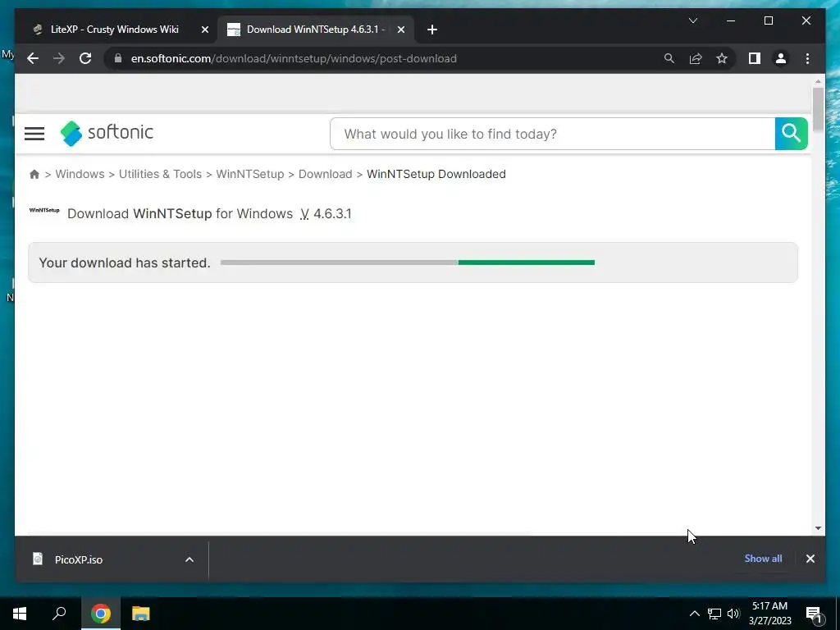Click WinNTSetup Downloaded breadcrumb text
This screenshot has width=840, height=630.
tap(436, 174)
